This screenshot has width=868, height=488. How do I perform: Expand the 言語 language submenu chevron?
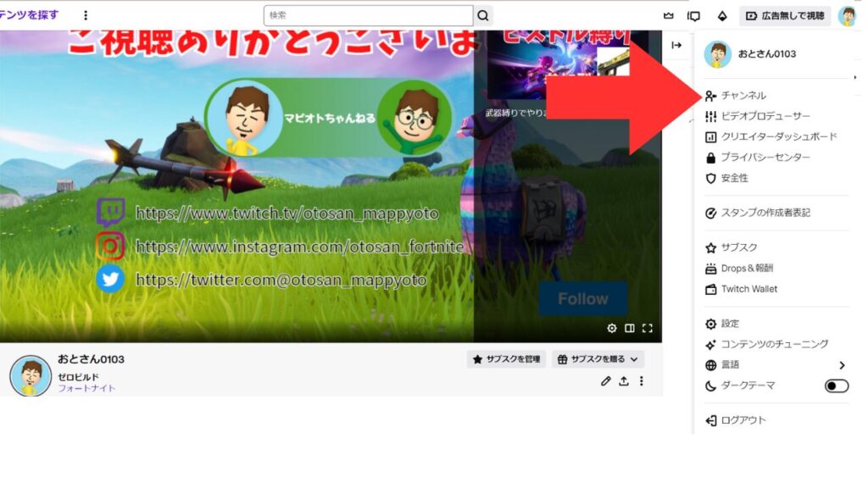[x=842, y=365]
